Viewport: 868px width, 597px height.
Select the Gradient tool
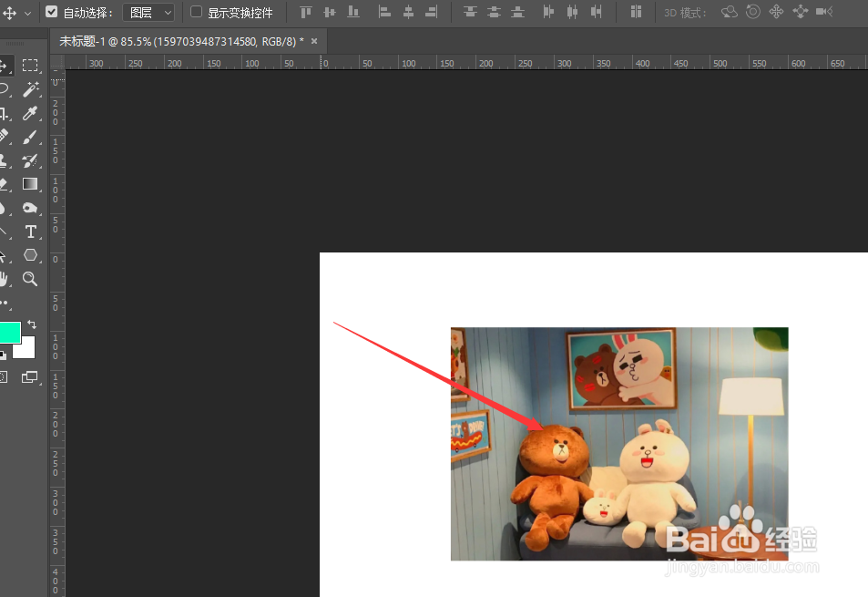[x=30, y=184]
